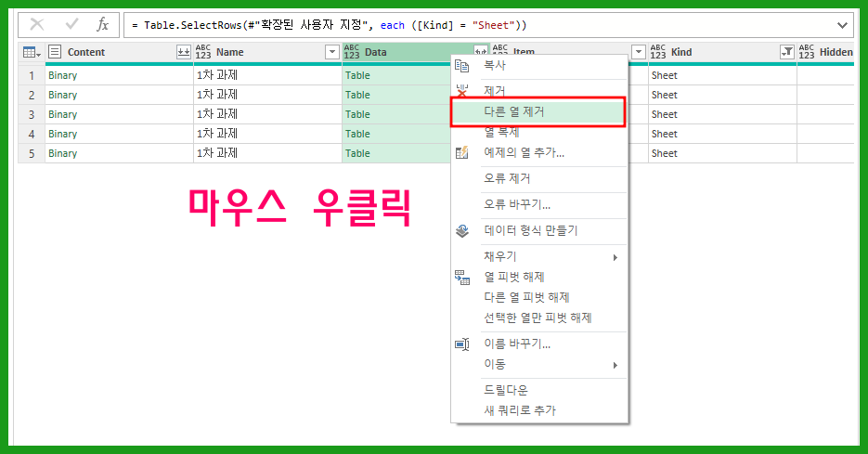Choose 드릴다운 menu item
The width and height of the screenshot is (868, 454).
click(539, 390)
